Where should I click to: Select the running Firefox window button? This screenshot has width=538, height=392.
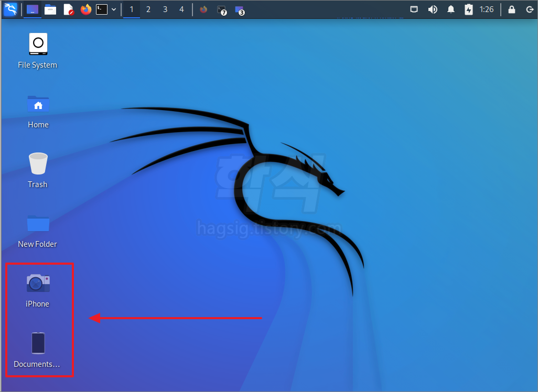coord(203,9)
